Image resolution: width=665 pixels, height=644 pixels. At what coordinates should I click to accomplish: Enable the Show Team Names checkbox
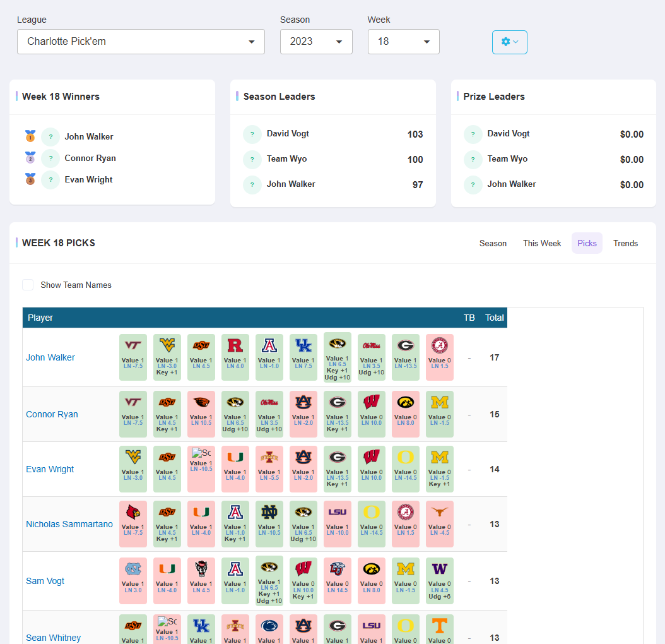28,285
